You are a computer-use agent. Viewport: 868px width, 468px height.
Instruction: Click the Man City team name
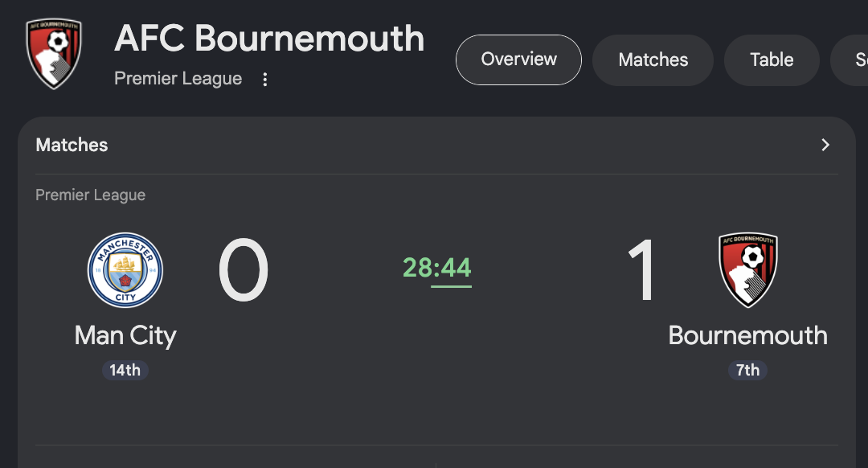[x=125, y=335]
